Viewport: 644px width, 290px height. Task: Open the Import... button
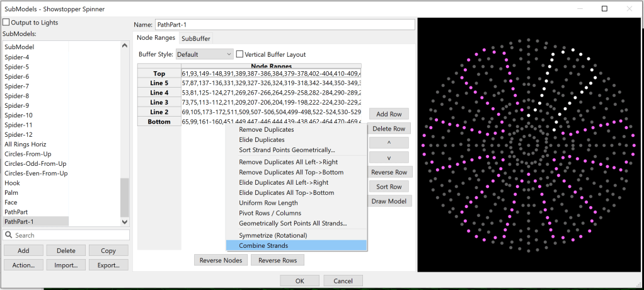coord(66,265)
